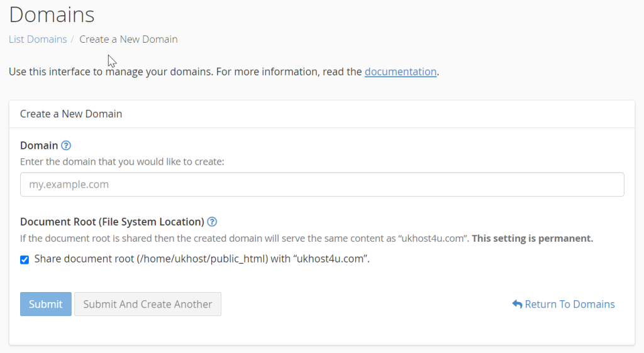The width and height of the screenshot is (644, 353).
Task: Select the "Create a New Domain" breadcrumb item
Action: (128, 39)
